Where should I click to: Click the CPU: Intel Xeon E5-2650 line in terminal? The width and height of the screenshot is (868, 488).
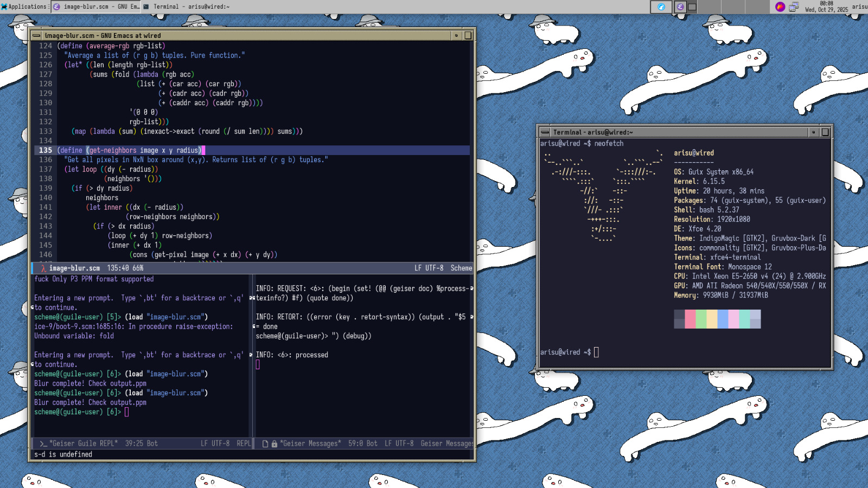(x=750, y=277)
